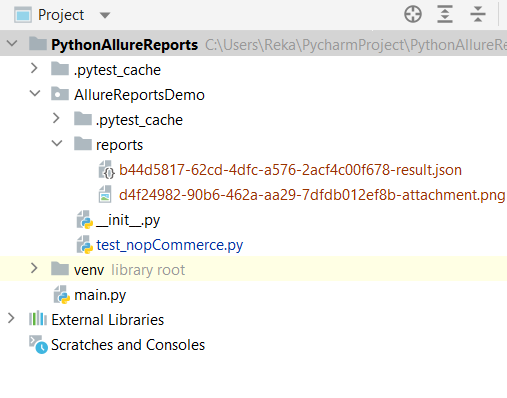Expand the top-level .pytest_cache folder chevron
507x398 pixels.
34,68
